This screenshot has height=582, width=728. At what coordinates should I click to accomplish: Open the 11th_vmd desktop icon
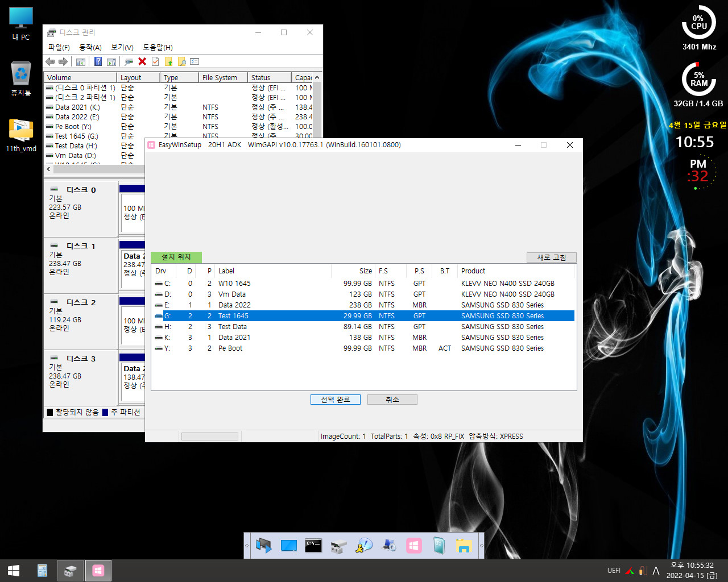[x=21, y=135]
